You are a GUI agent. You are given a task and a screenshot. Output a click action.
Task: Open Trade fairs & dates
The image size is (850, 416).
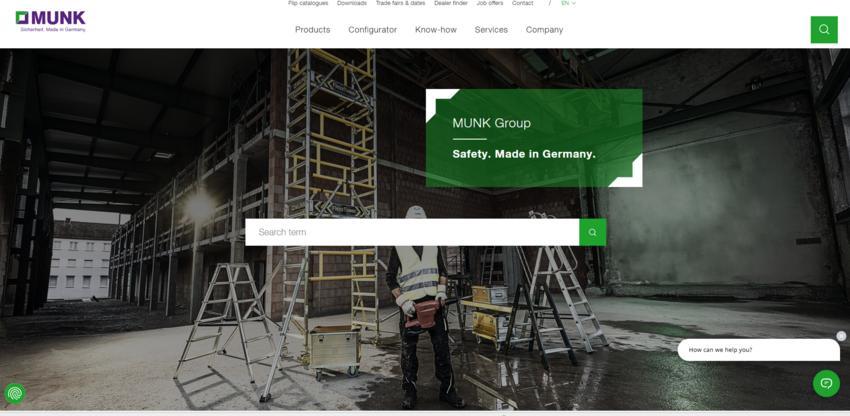point(401,3)
